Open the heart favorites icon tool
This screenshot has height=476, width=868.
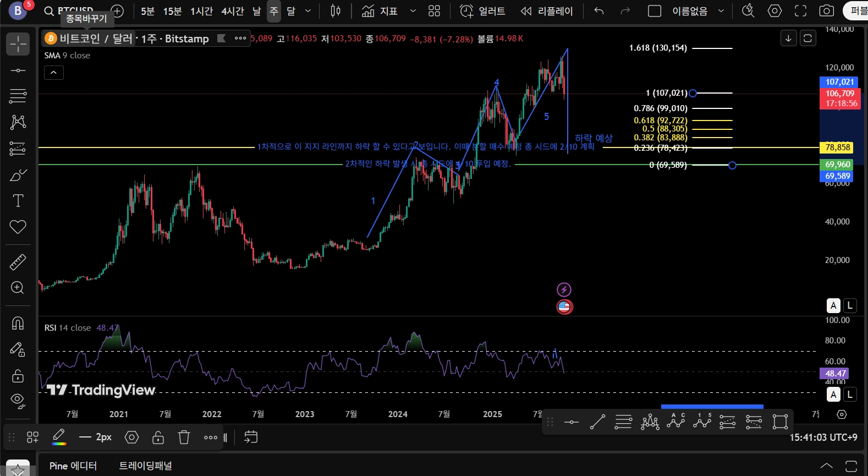point(18,227)
